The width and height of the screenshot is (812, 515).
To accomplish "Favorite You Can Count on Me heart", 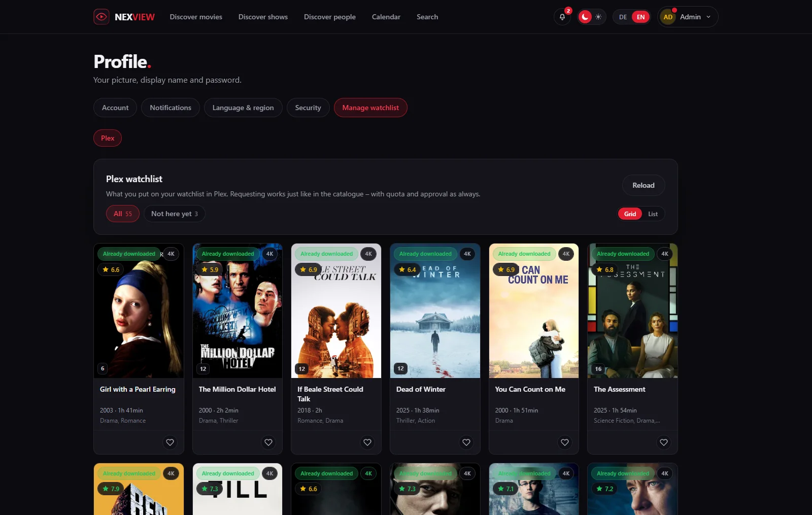I will pyautogui.click(x=565, y=442).
